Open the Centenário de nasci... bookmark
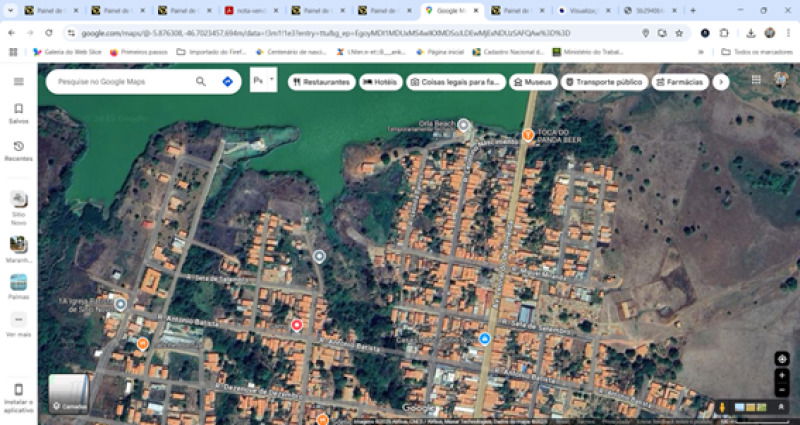Screen dimensions: 800x425 click(291, 52)
